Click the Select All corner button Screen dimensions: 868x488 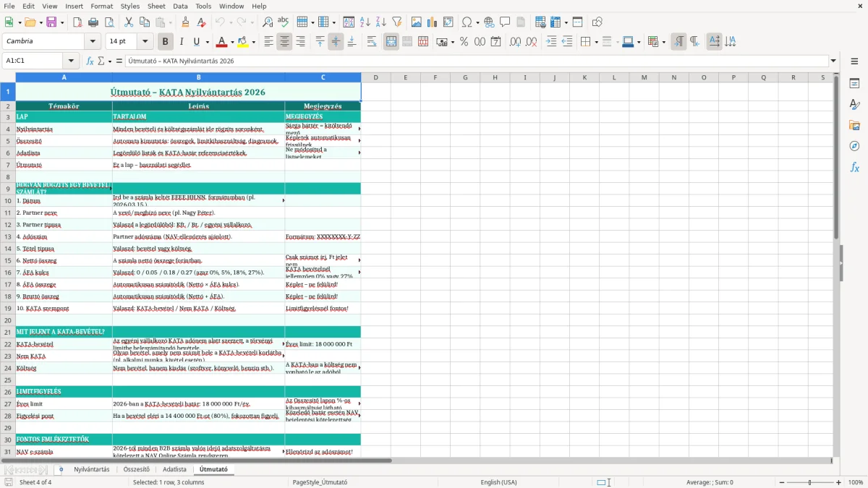click(x=8, y=77)
